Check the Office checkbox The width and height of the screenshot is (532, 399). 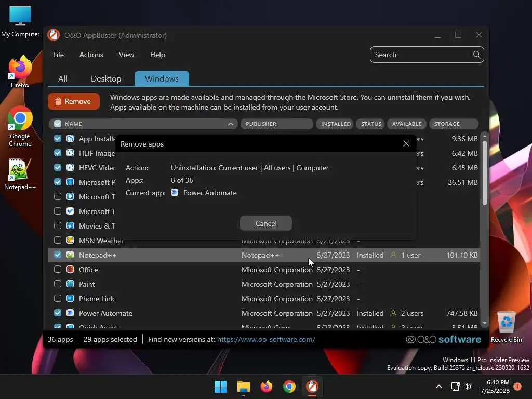click(x=58, y=270)
